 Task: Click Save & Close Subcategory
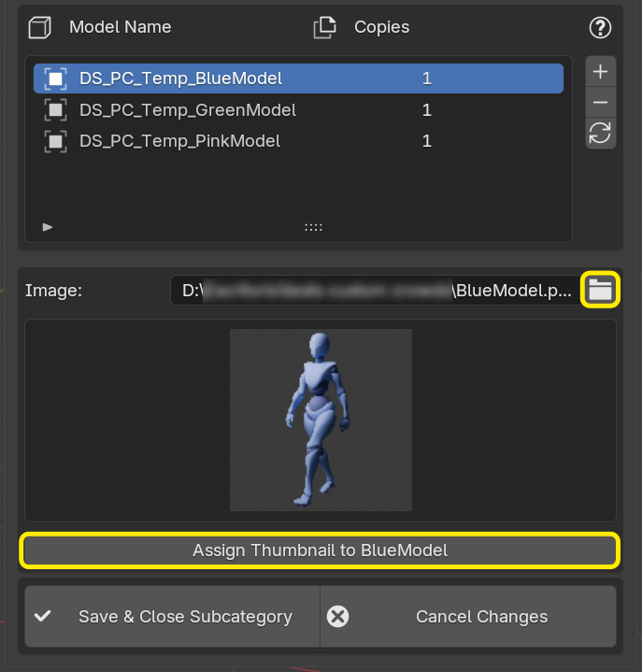coord(173,617)
